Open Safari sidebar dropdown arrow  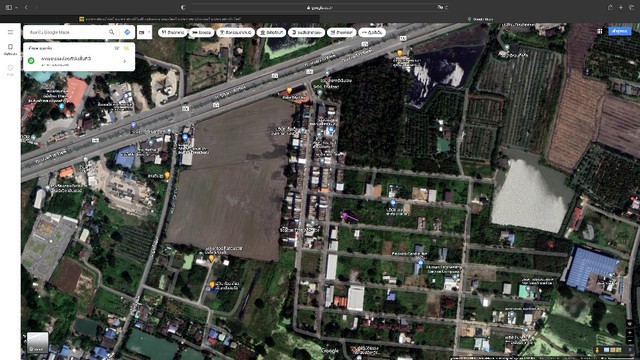(x=16, y=7)
